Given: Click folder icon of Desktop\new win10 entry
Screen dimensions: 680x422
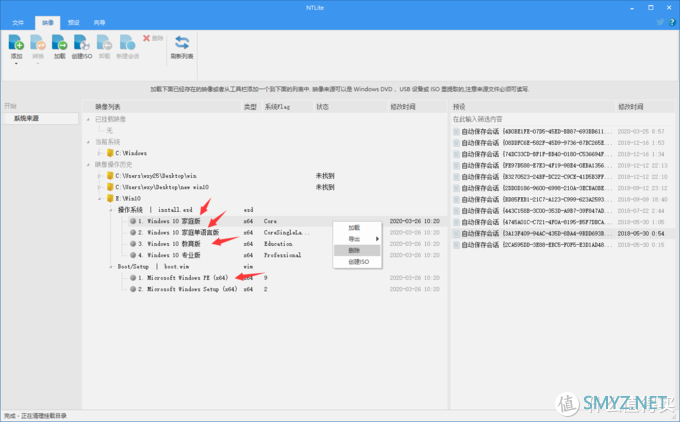Looking at the screenshot, I should (110, 187).
